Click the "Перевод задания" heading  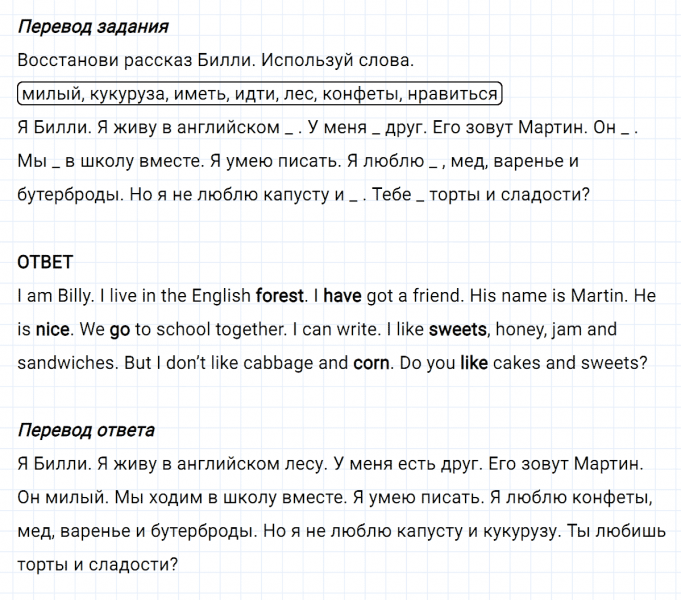coord(93,27)
